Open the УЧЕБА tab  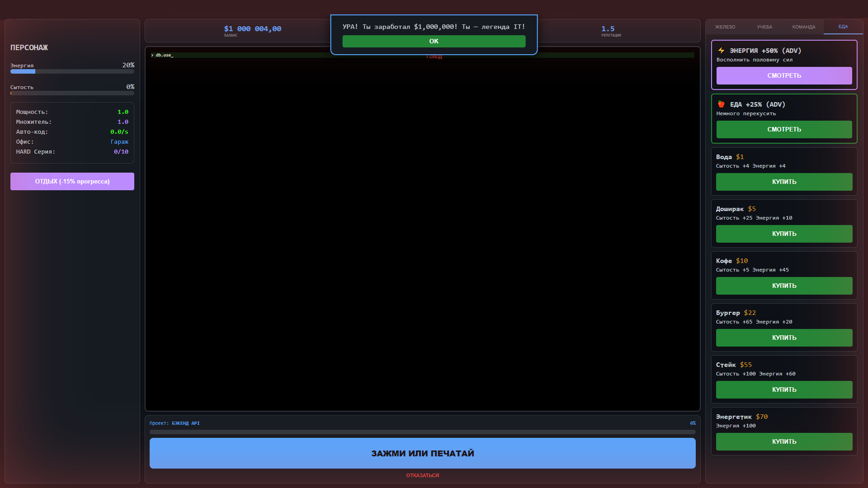[x=765, y=27]
